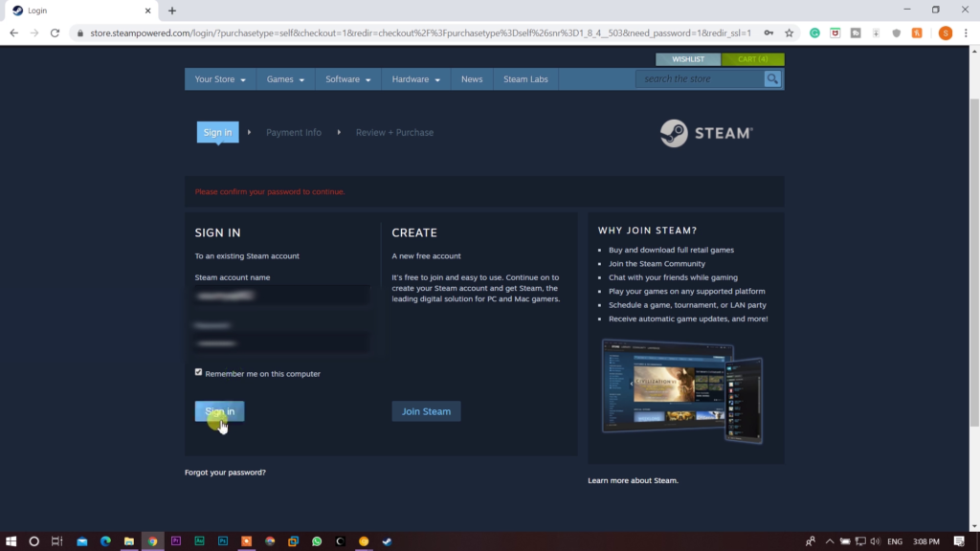The image size is (980, 551).
Task: Focus the search the store field
Action: click(x=700, y=78)
